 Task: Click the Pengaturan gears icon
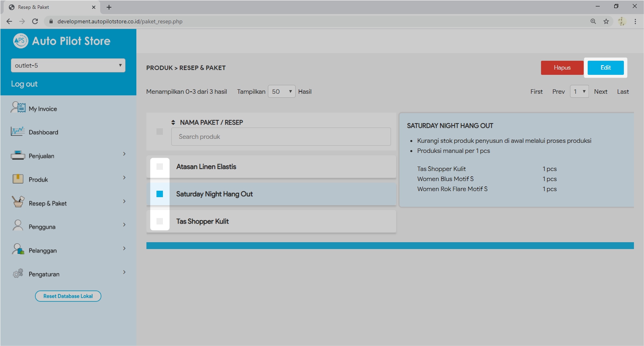18,274
